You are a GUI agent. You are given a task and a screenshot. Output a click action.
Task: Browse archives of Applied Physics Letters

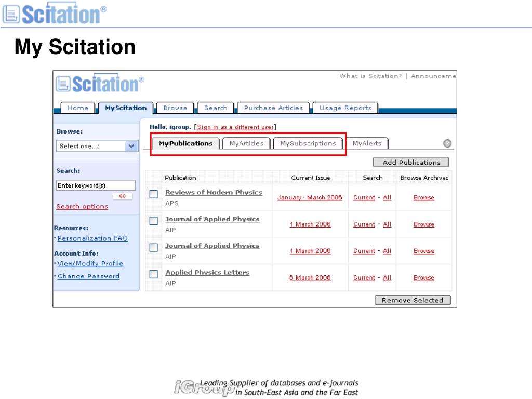tap(424, 277)
